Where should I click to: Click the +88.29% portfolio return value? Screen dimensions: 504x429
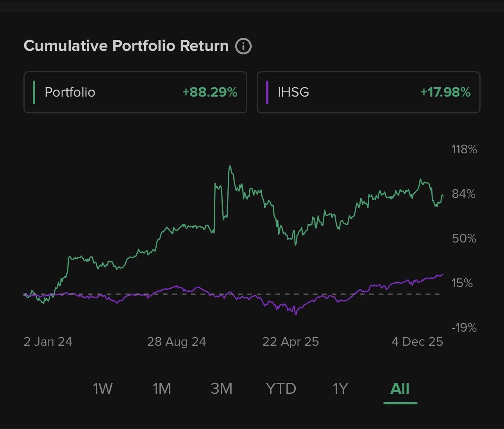pyautogui.click(x=210, y=92)
